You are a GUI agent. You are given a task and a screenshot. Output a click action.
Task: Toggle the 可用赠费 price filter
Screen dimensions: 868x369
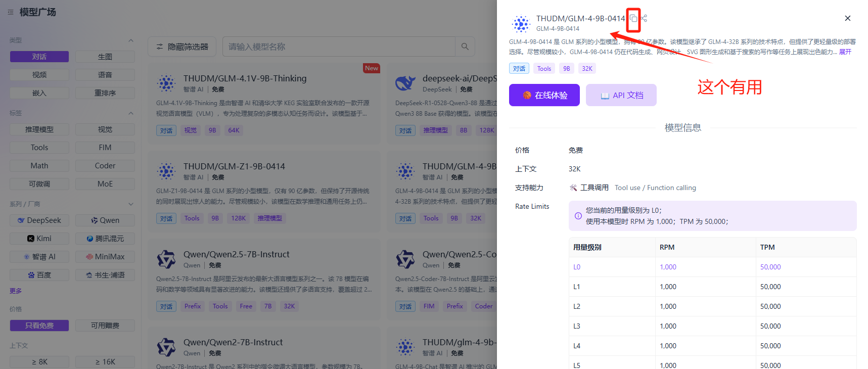(105, 326)
